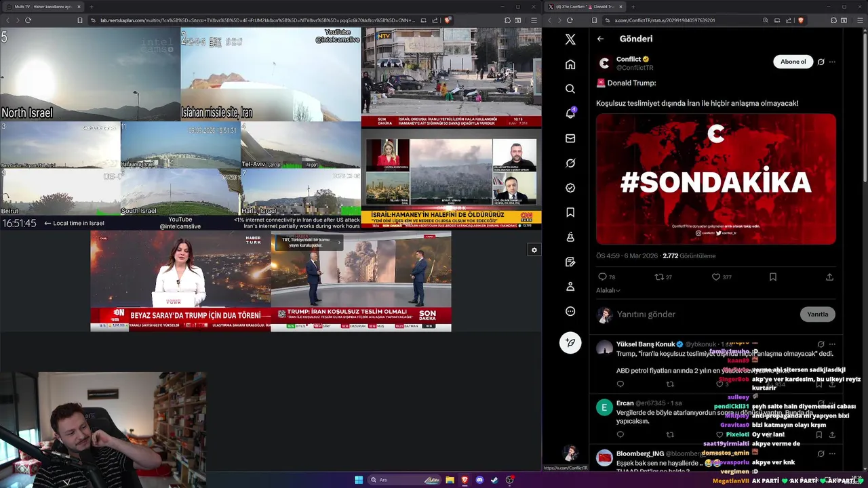Reload the Multi TV page

click(28, 20)
